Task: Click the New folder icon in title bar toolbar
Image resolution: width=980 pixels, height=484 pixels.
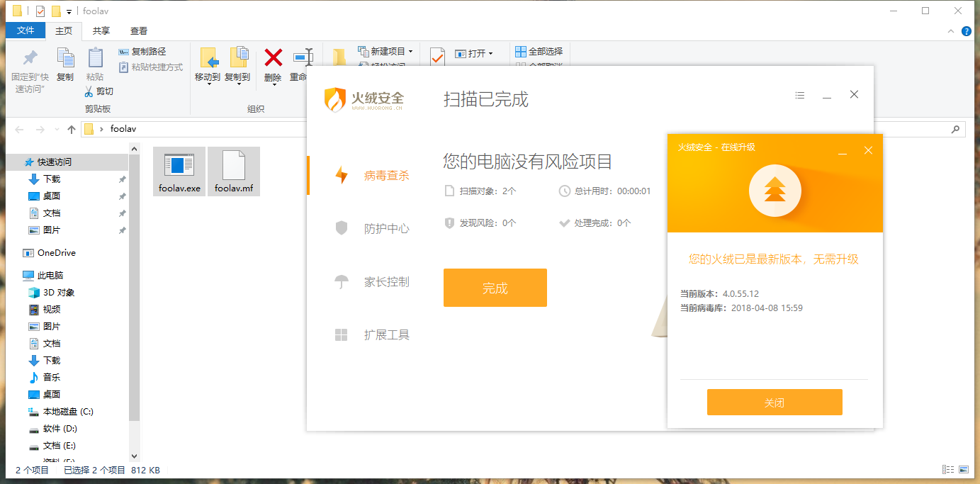Action: click(56, 11)
